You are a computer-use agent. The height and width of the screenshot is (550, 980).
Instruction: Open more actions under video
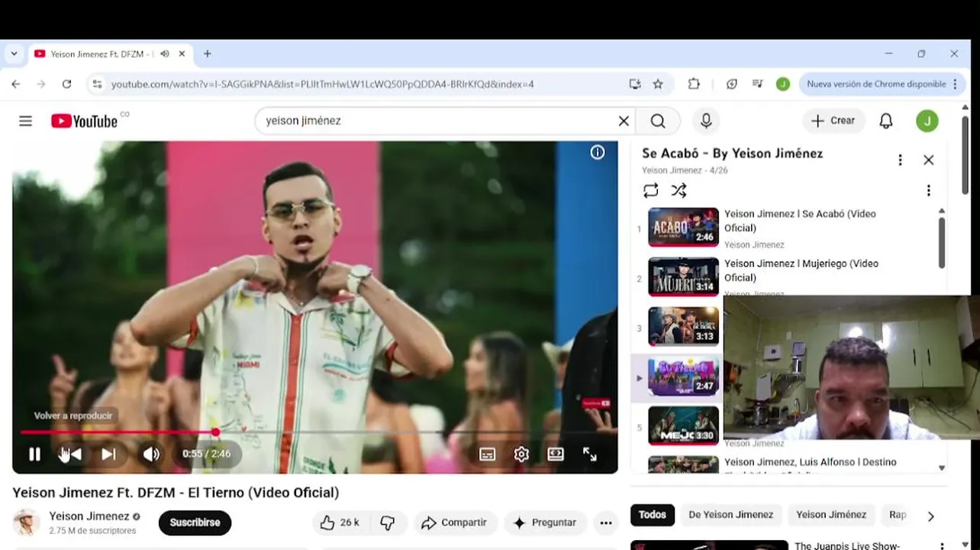pos(606,522)
